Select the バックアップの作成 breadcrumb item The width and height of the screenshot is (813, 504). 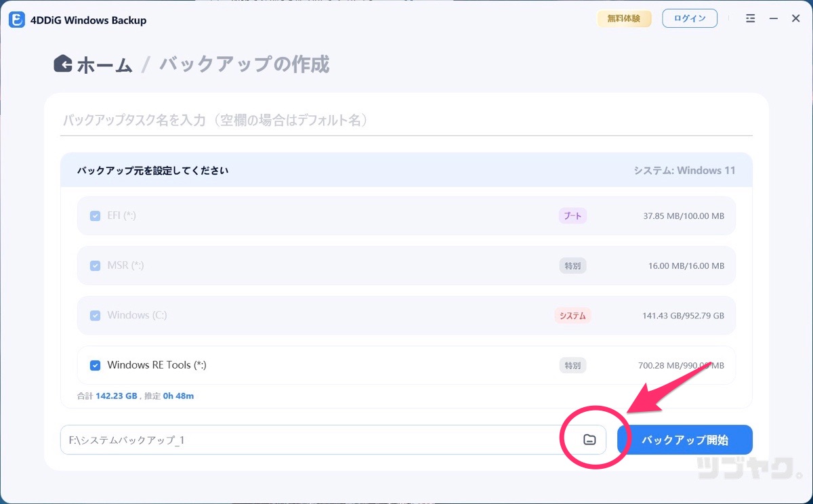244,65
